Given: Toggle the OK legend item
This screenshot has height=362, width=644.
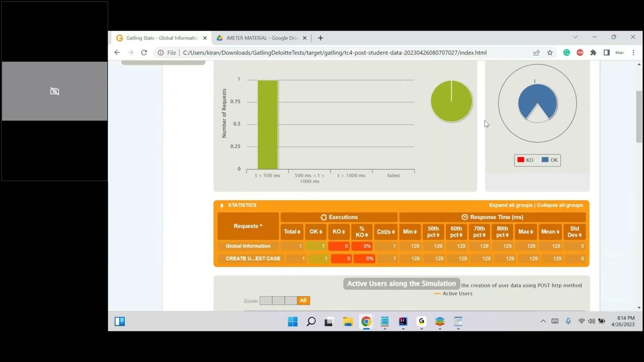Looking at the screenshot, I should [x=549, y=160].
